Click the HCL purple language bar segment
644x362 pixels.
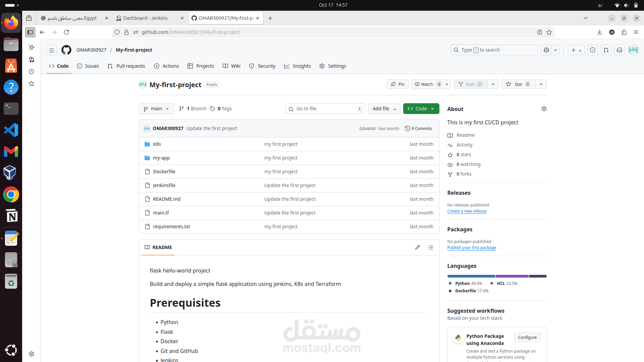point(512,276)
